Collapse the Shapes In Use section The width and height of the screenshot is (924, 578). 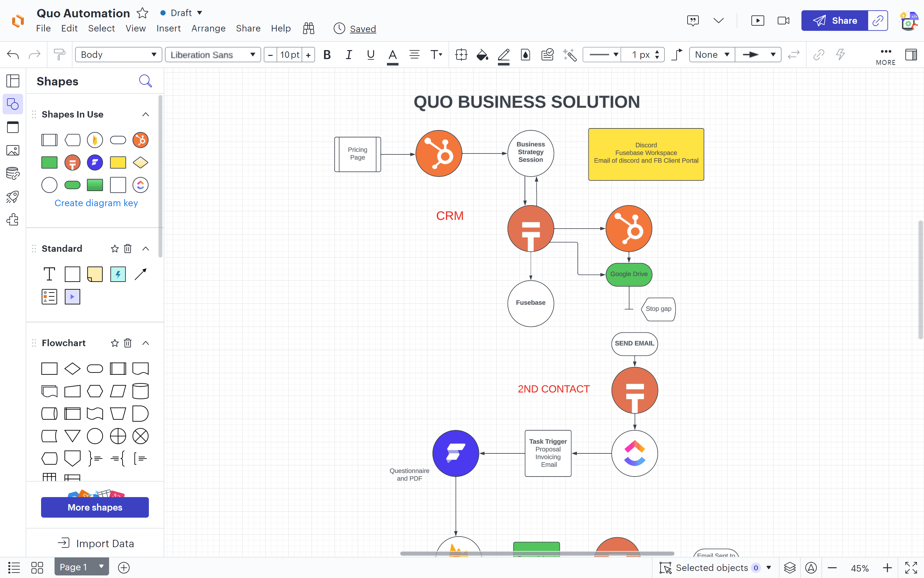click(145, 114)
